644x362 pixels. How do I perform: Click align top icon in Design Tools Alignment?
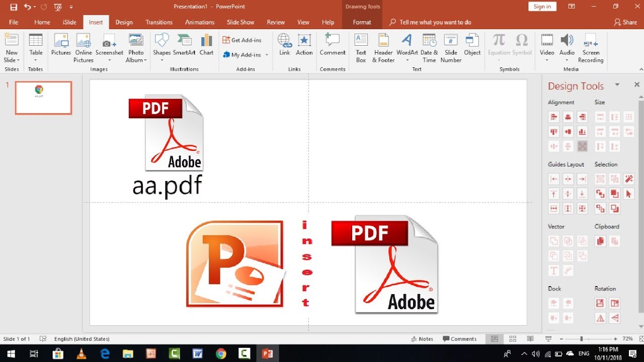coord(554,132)
